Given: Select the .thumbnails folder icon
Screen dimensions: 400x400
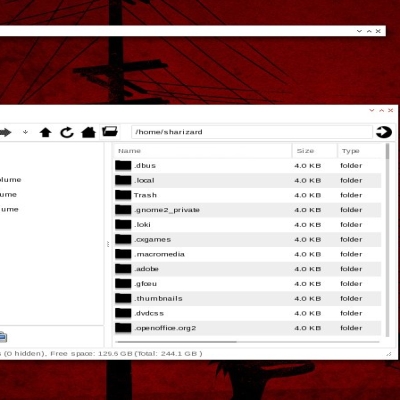Looking at the screenshot, I should pos(123,298).
